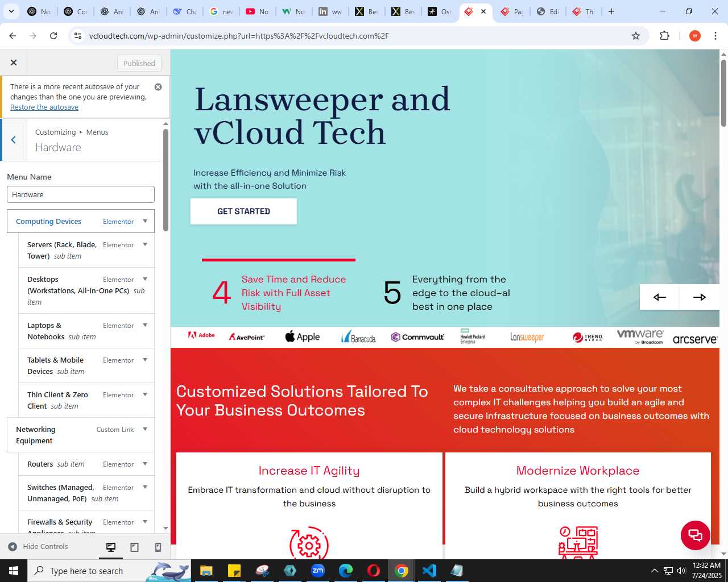Viewport: 728px width, 582px height.
Task: Expand Computing Devices menu item
Action: [145, 221]
